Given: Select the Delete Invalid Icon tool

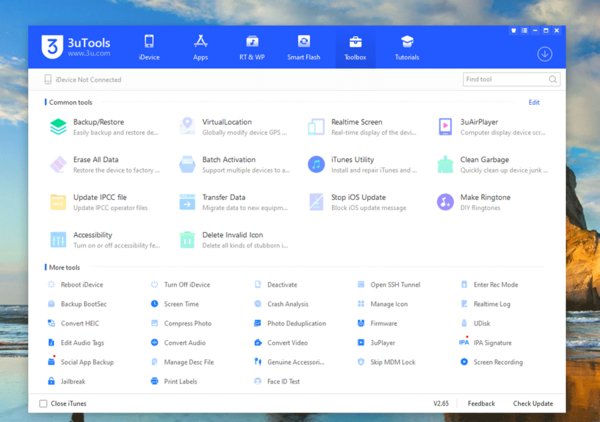Looking at the screenshot, I should 187,240.
